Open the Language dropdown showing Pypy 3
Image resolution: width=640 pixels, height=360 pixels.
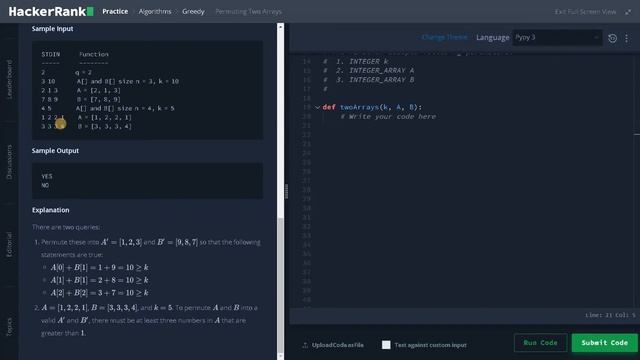tap(557, 38)
